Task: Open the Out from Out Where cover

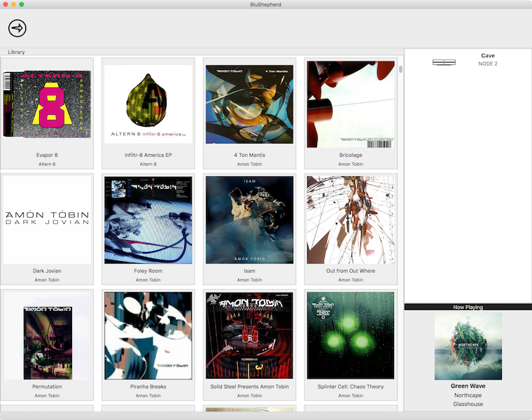Action: tap(351, 220)
